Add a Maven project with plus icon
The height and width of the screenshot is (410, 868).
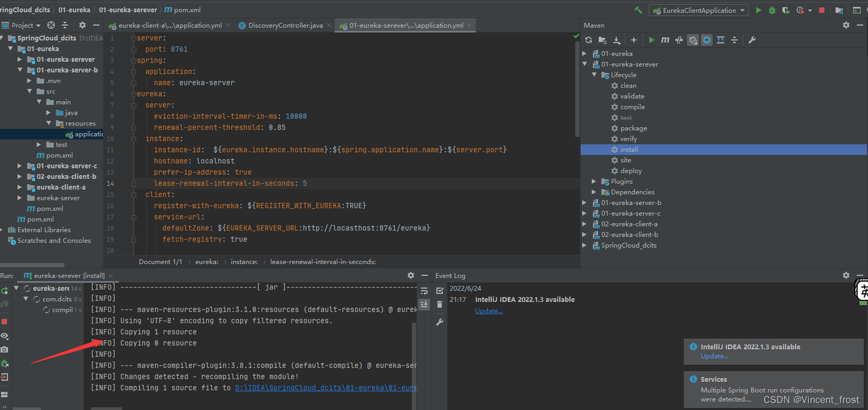(634, 40)
